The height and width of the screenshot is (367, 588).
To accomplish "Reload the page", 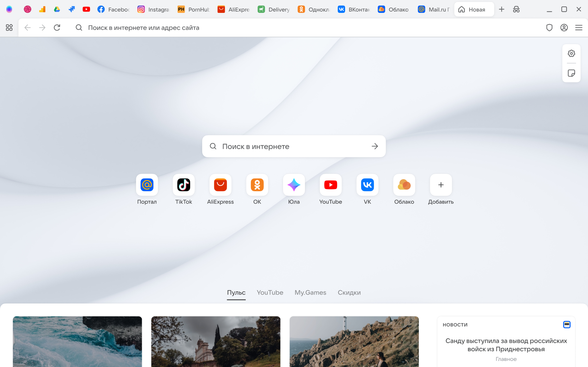I will (x=57, y=28).
